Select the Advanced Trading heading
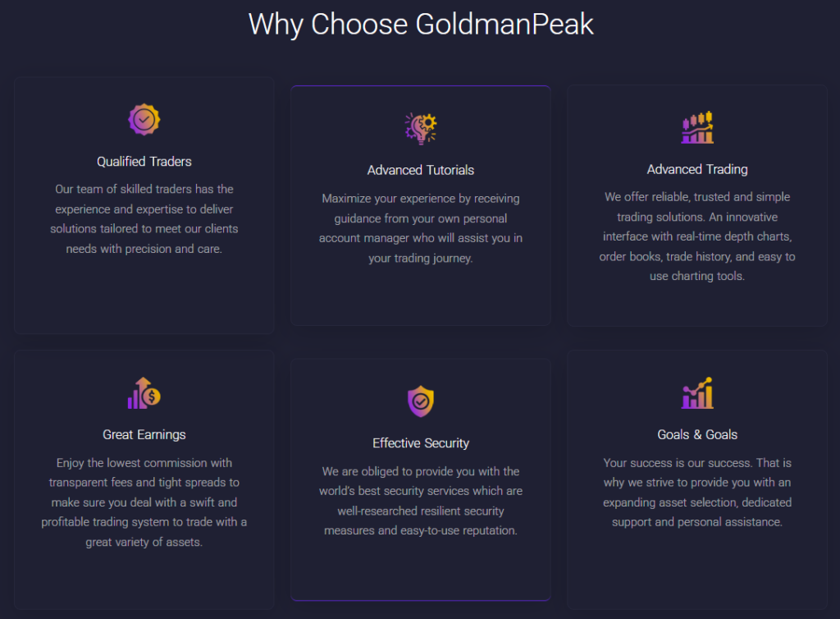The image size is (840, 619). tap(697, 169)
